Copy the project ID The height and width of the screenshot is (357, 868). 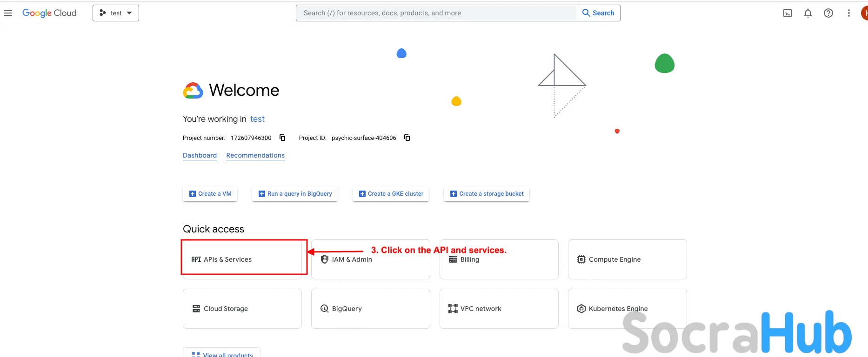coord(407,138)
